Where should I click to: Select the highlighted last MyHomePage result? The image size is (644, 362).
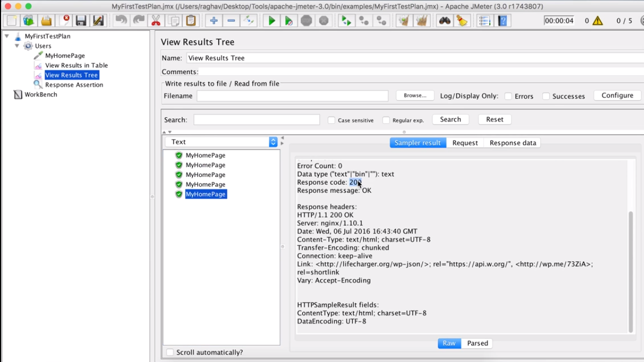[205, 194]
